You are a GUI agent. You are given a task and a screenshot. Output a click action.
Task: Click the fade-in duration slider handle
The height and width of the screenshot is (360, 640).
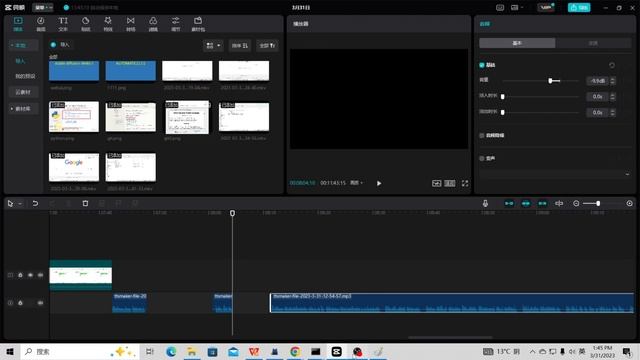502,97
